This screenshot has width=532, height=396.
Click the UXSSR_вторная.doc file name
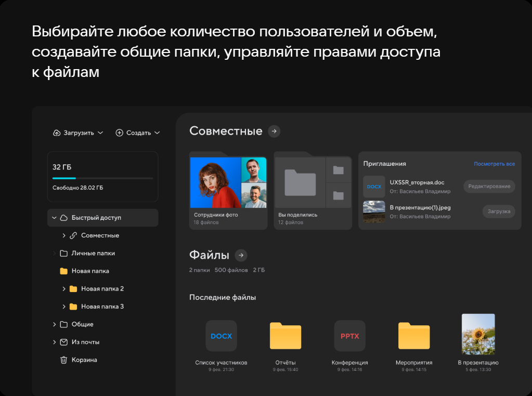click(x=417, y=182)
